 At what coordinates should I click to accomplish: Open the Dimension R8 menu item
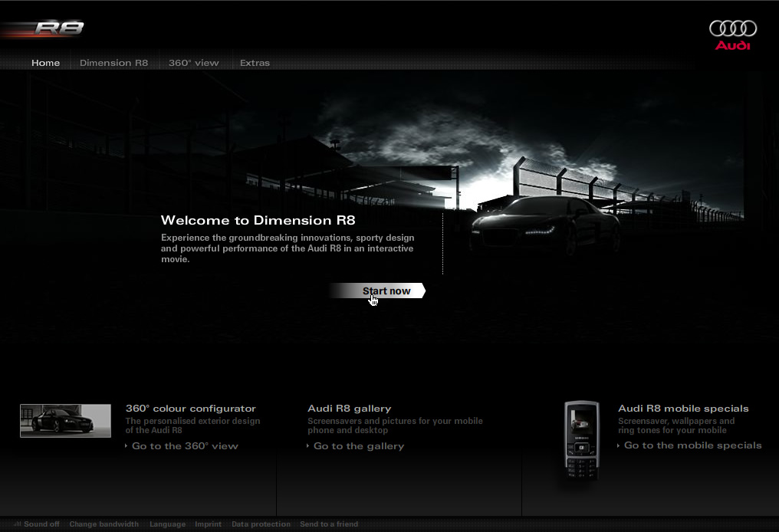coord(113,63)
